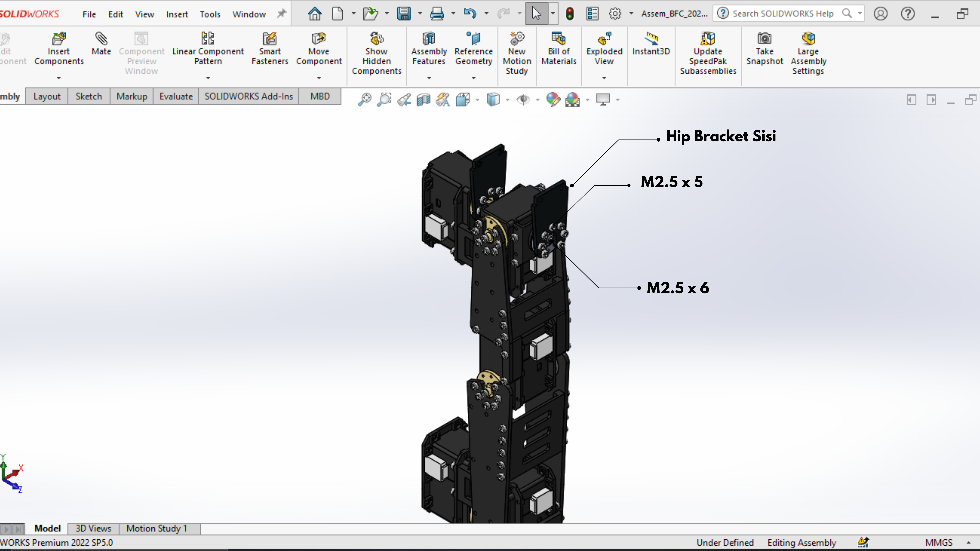This screenshot has width=980, height=551.
Task: Expand dropdown arrow next to Save
Action: [x=420, y=14]
